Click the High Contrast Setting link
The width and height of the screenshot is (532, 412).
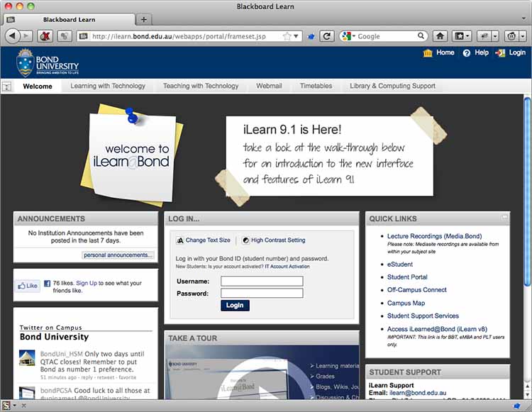click(x=278, y=240)
